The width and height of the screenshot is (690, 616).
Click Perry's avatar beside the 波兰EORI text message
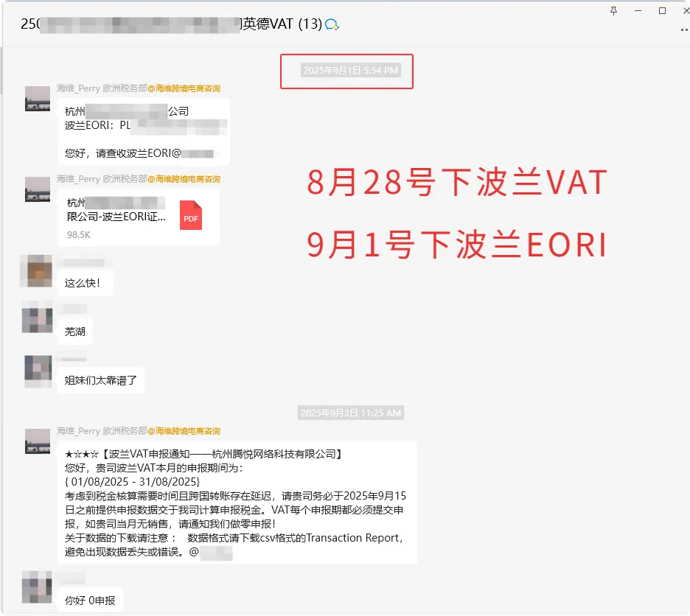point(38,99)
